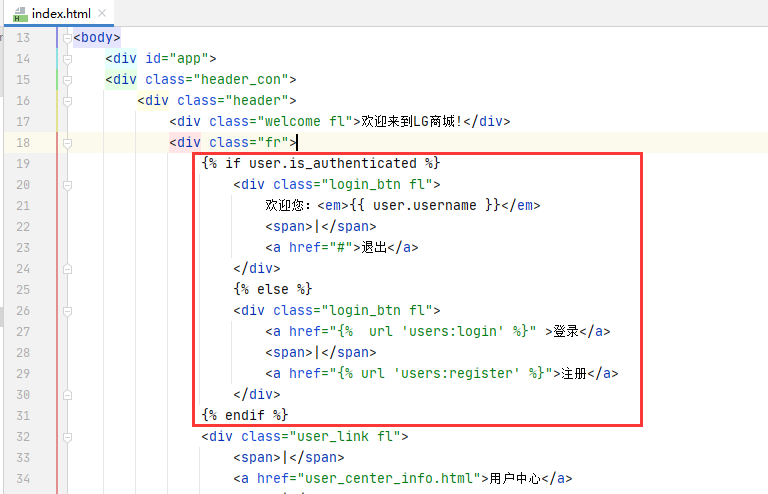Click the 'users:register' url name

coord(456,374)
